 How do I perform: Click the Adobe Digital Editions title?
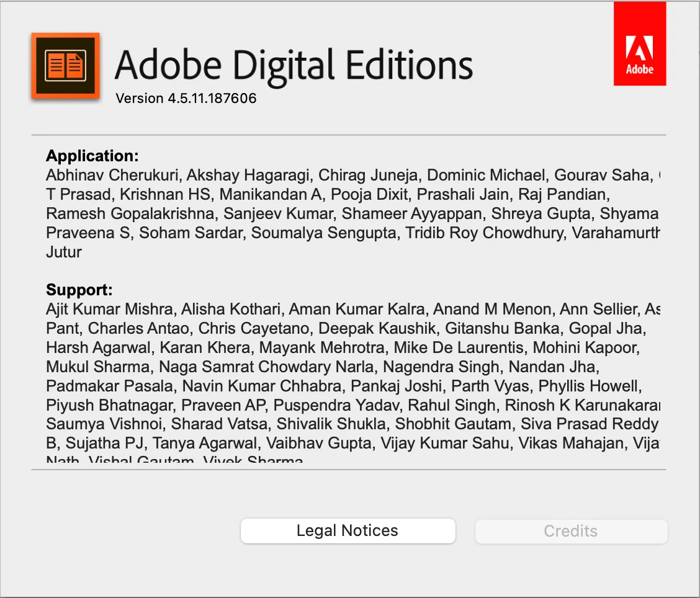point(294,66)
